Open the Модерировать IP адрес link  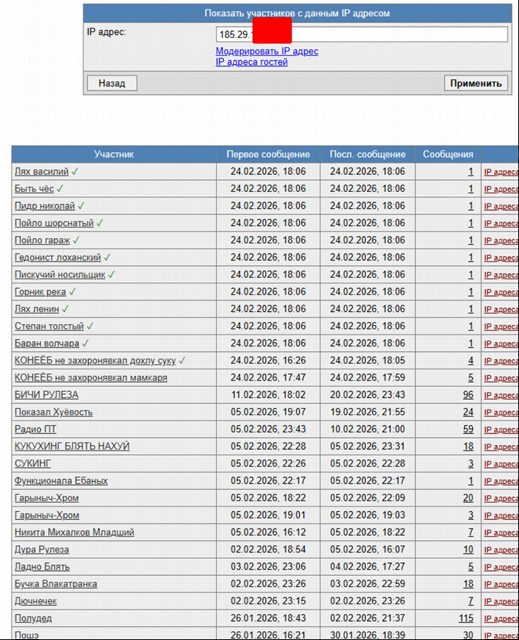coord(267,51)
